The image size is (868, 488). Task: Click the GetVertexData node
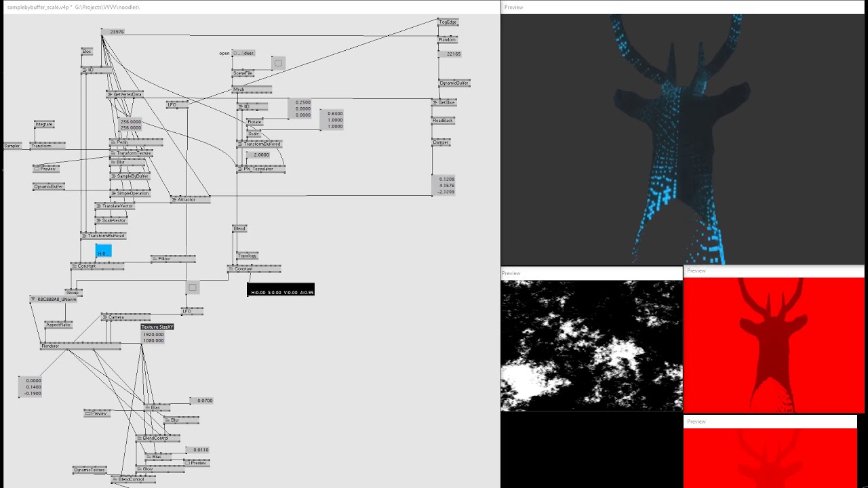tap(125, 94)
